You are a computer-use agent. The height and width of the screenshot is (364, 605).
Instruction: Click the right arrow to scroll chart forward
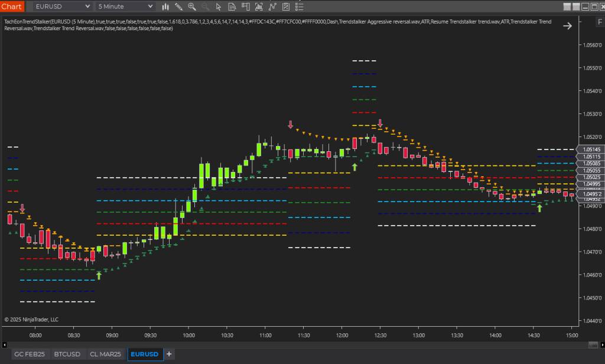tap(567, 26)
